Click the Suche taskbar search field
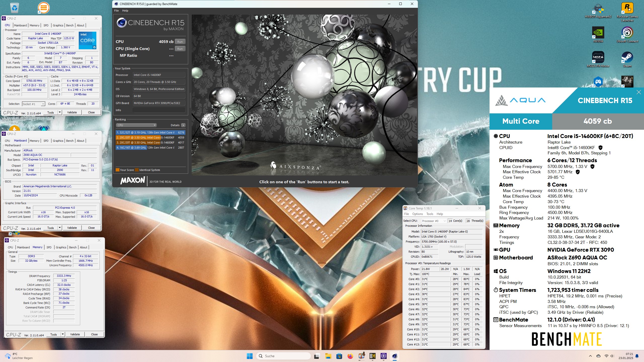Screen dimensions: 644x362 (283, 356)
